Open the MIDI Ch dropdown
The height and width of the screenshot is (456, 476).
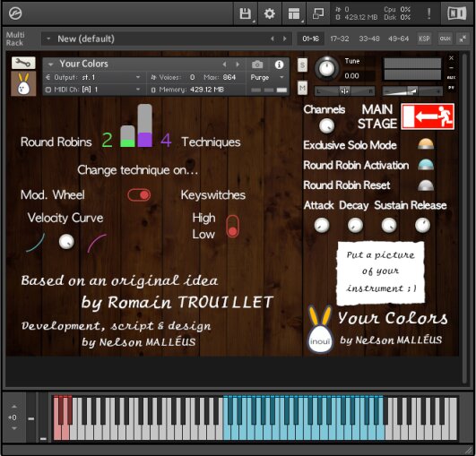[93, 90]
